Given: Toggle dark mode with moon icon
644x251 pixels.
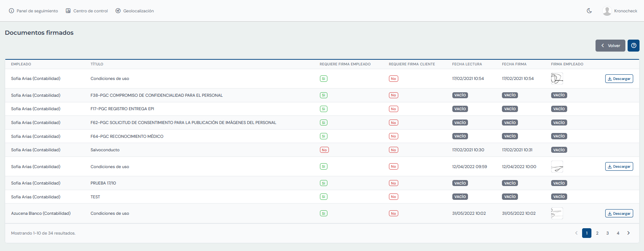Looking at the screenshot, I should [x=589, y=11].
